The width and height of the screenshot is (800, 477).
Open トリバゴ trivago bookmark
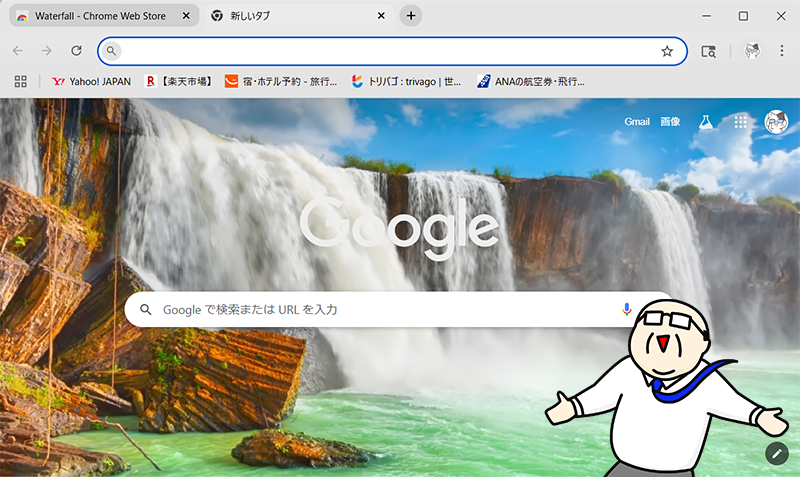pos(406,81)
